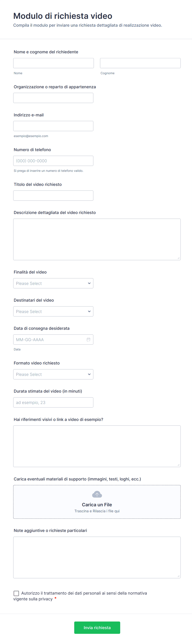Click the Note aggiuntive text area
The width and height of the screenshot is (192, 644).
97,558
